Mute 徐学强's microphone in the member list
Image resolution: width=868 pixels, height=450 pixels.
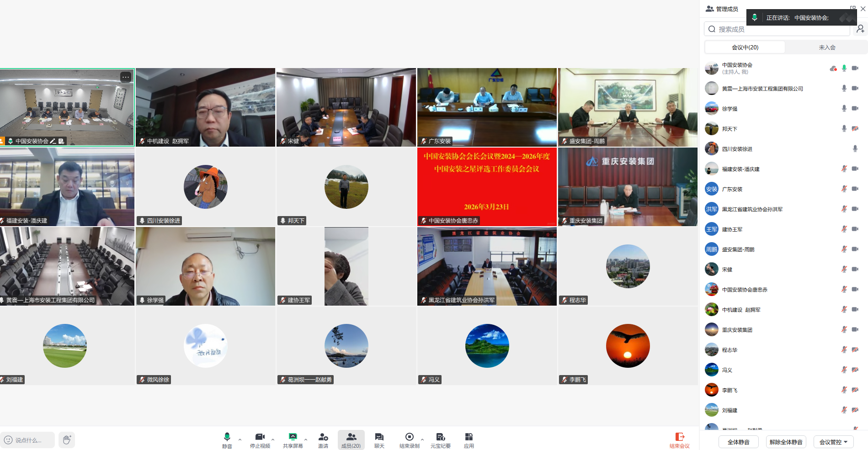tap(844, 108)
